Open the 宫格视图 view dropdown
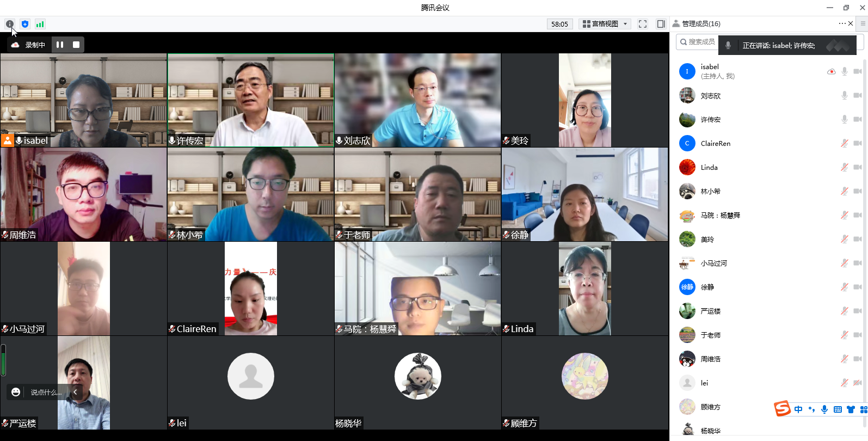This screenshot has width=868, height=441. click(605, 24)
